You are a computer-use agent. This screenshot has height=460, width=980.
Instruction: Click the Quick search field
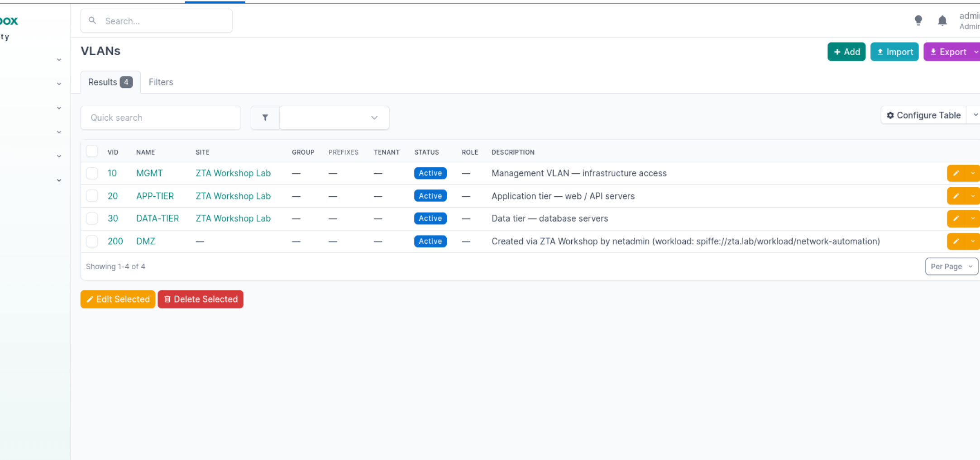point(161,118)
